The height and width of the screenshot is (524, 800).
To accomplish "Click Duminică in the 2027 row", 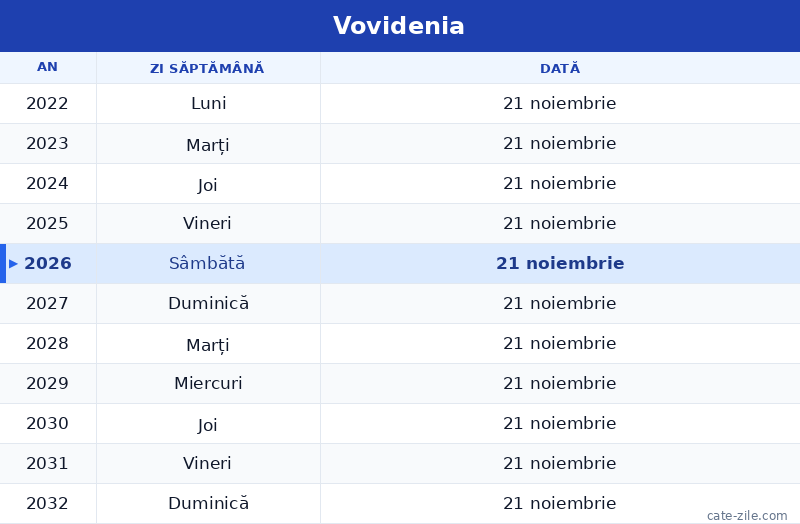I will [x=208, y=303].
